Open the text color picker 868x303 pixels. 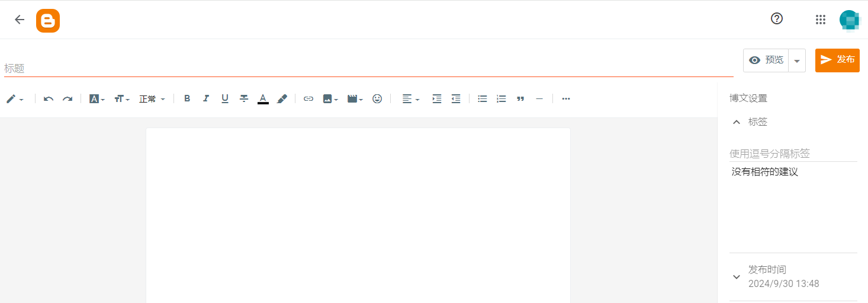tap(263, 99)
